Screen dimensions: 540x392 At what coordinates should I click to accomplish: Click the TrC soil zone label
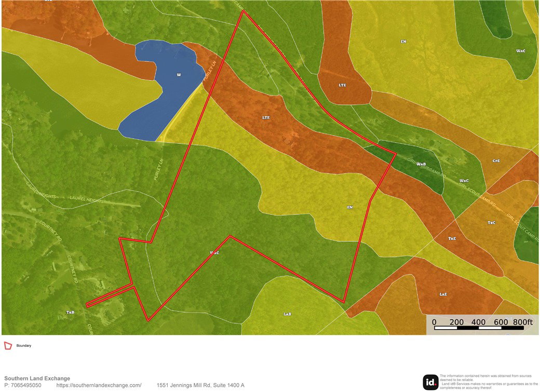pos(491,223)
